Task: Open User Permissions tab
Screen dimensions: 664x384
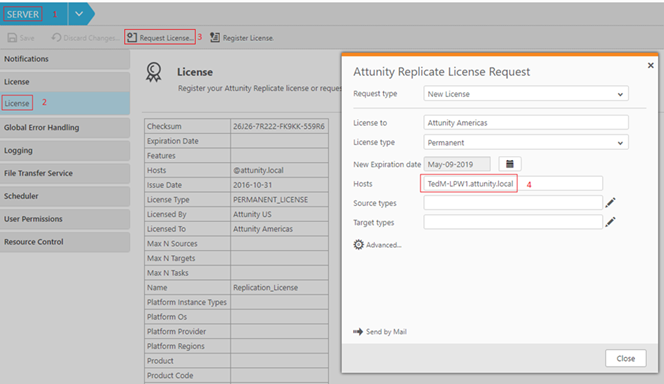Action: pos(65,219)
